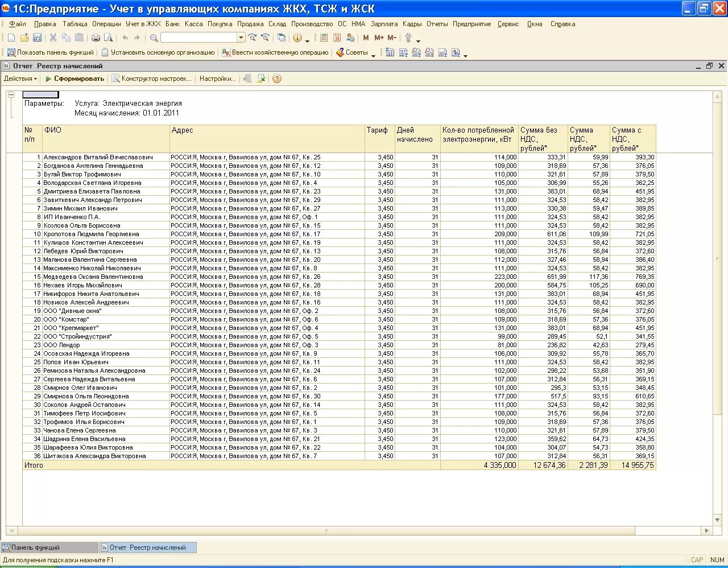Open the Calendar icon

[x=337, y=38]
